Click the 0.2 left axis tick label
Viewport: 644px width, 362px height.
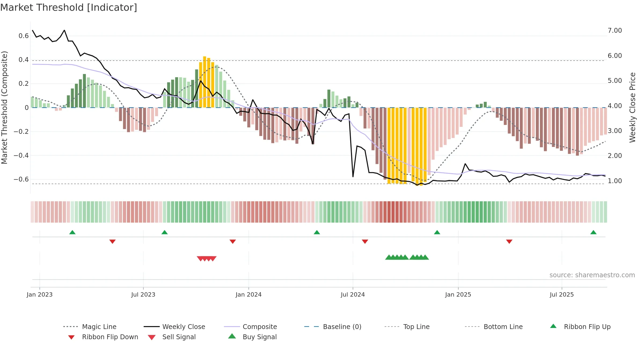pos(24,84)
